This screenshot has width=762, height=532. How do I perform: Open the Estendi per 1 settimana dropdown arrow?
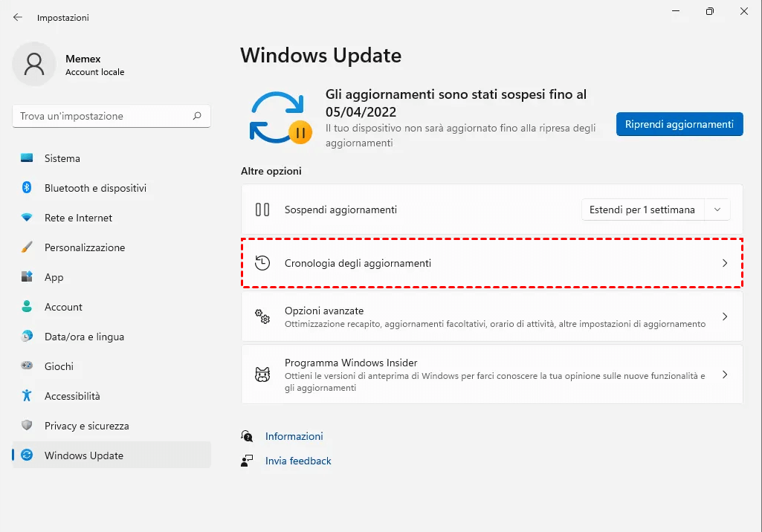click(717, 210)
